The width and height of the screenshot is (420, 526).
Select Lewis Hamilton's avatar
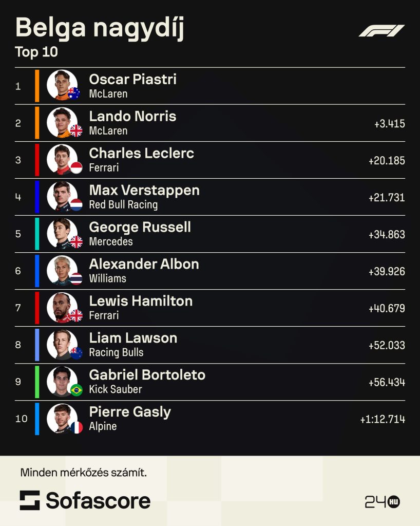point(62,308)
